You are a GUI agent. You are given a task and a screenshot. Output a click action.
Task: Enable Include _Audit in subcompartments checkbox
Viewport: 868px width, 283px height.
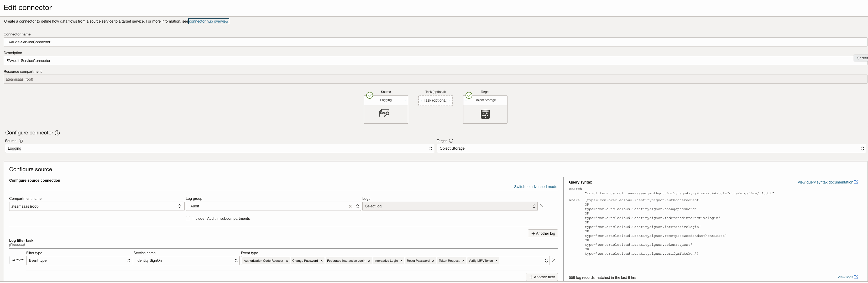[x=188, y=218]
